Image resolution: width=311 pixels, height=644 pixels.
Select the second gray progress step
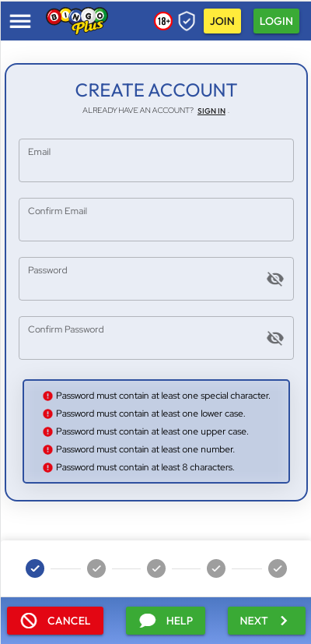(96, 568)
